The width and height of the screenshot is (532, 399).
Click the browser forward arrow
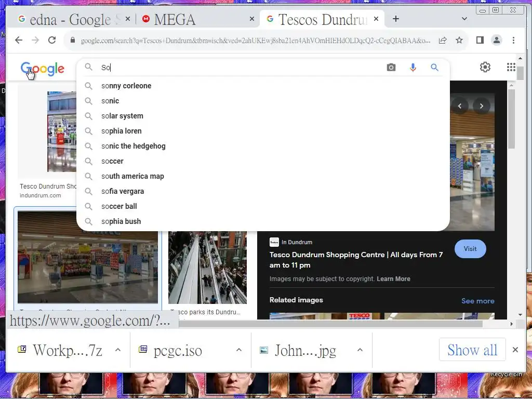35,40
